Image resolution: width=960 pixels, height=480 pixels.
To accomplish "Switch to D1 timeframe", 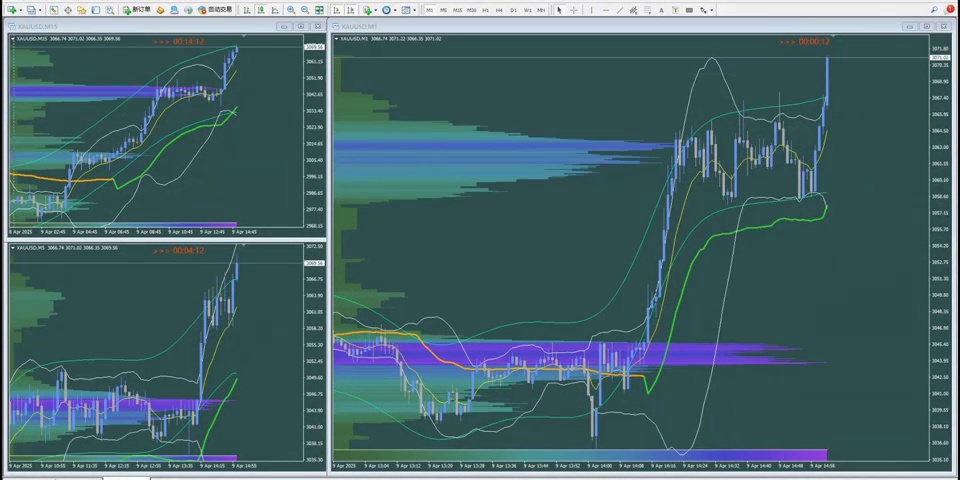I will 513,10.
